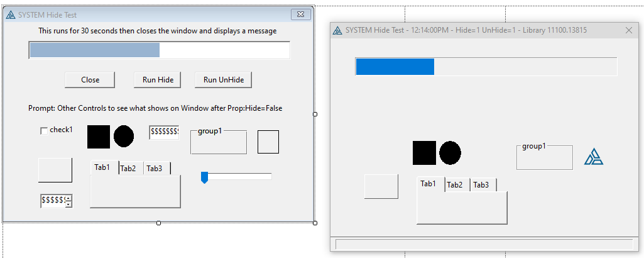Select the black square next to check1

click(99, 137)
